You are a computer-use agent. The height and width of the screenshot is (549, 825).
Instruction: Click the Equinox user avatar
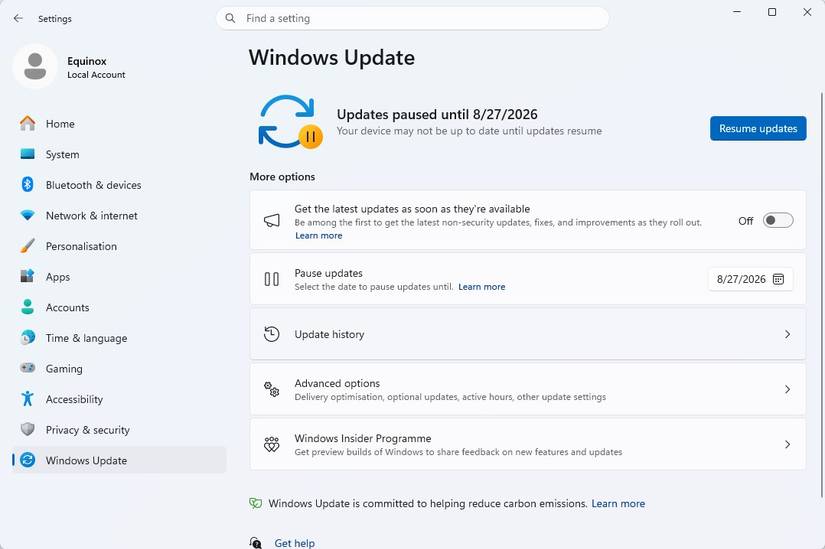(x=35, y=66)
